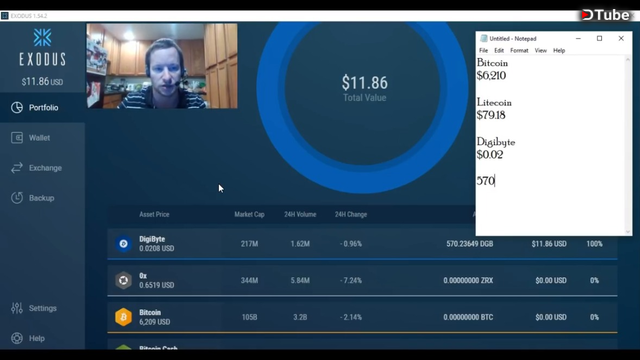Click the Notepad title bar icon
Image resolution: width=640 pixels, height=360 pixels.
pos(484,38)
